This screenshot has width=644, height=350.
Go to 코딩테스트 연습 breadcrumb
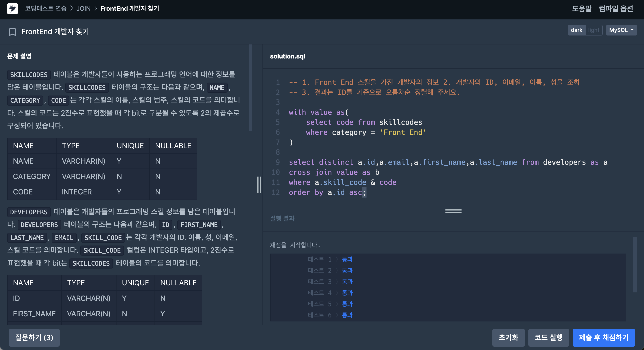pyautogui.click(x=46, y=8)
